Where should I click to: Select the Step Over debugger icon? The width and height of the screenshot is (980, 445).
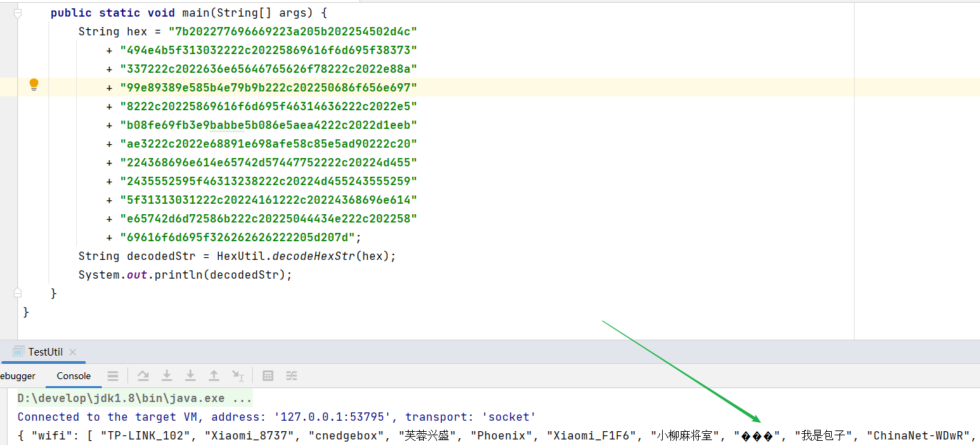tap(143, 376)
